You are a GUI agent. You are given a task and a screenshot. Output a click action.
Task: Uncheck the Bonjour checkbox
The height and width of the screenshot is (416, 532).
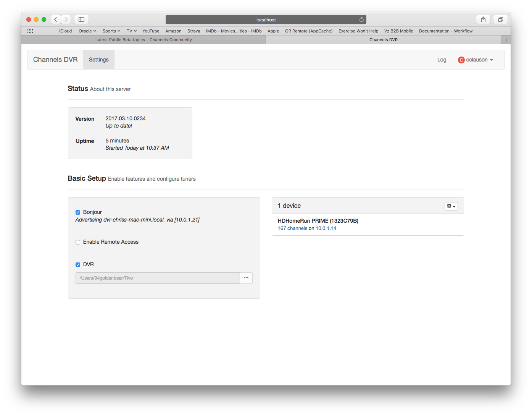(78, 212)
